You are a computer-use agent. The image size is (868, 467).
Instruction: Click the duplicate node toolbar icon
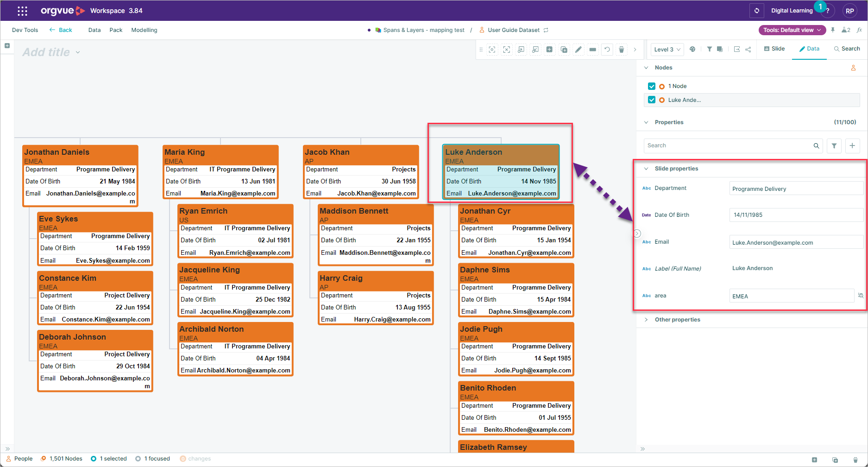click(564, 50)
